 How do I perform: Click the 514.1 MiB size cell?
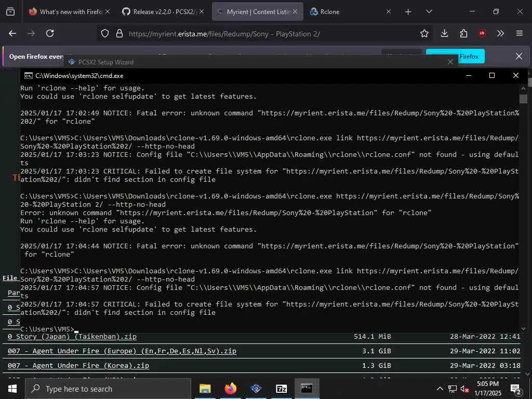(372, 337)
